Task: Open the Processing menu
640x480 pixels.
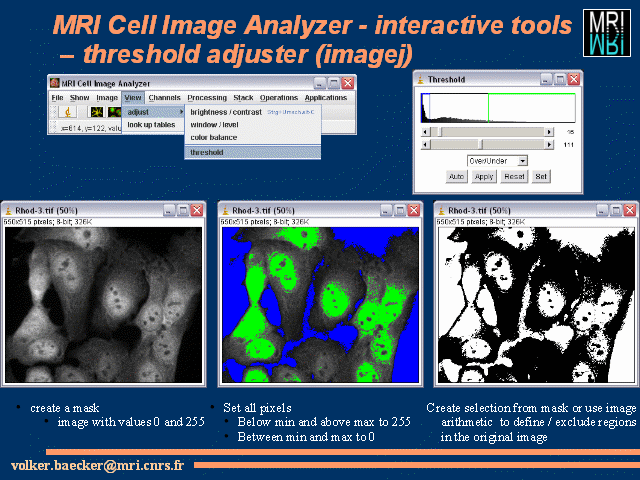Action: [x=207, y=98]
